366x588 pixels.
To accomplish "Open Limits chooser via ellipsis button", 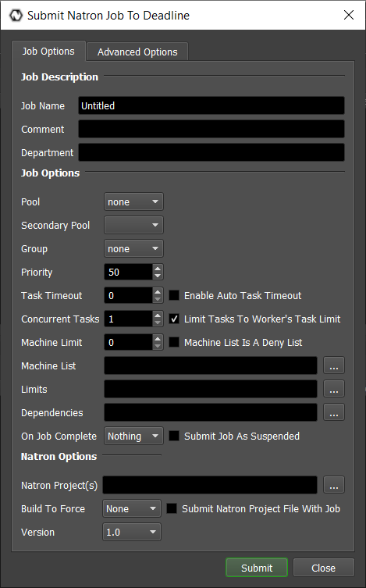I will [334, 389].
